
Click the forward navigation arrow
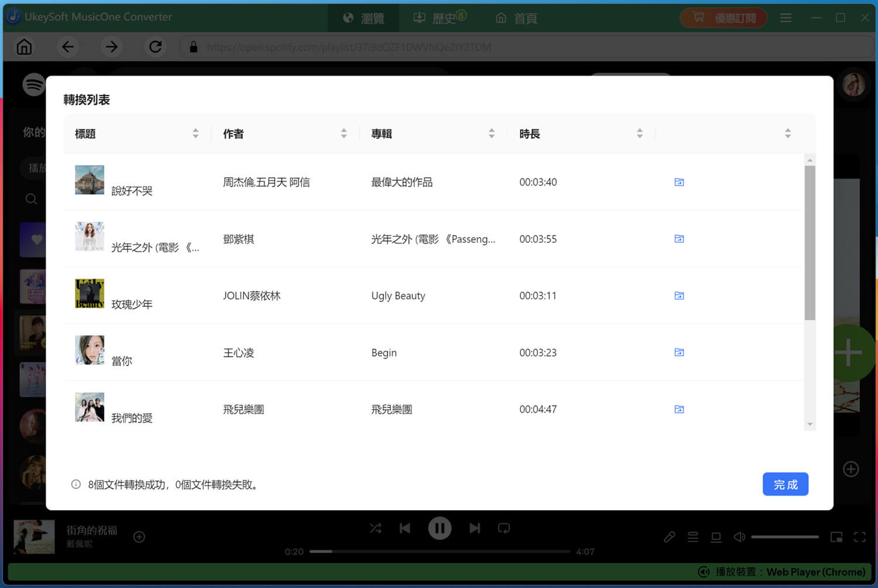coord(111,47)
